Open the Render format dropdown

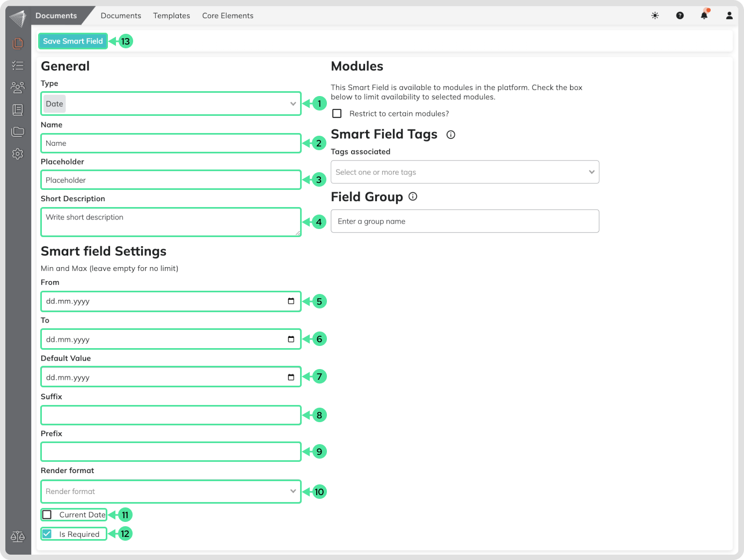[x=171, y=491]
